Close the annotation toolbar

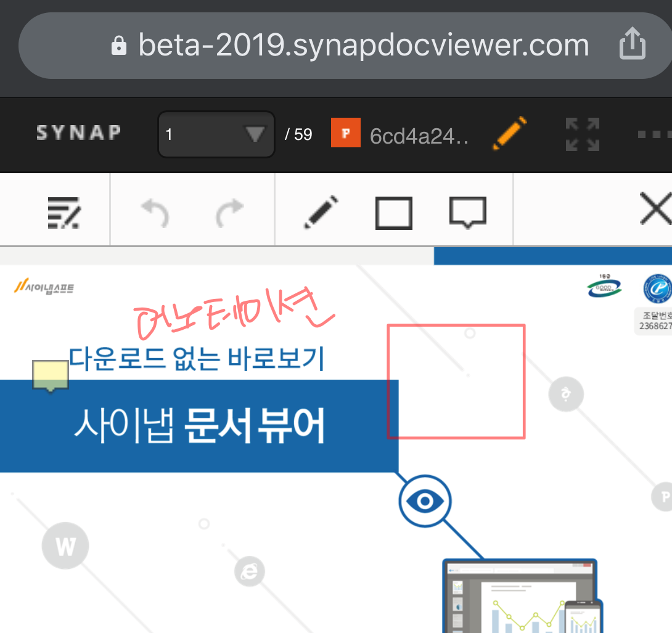(x=656, y=208)
